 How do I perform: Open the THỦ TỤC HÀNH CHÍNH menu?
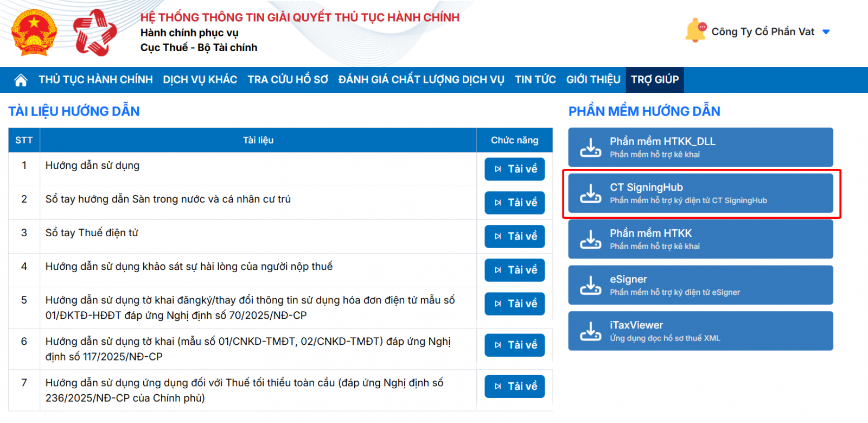95,80
